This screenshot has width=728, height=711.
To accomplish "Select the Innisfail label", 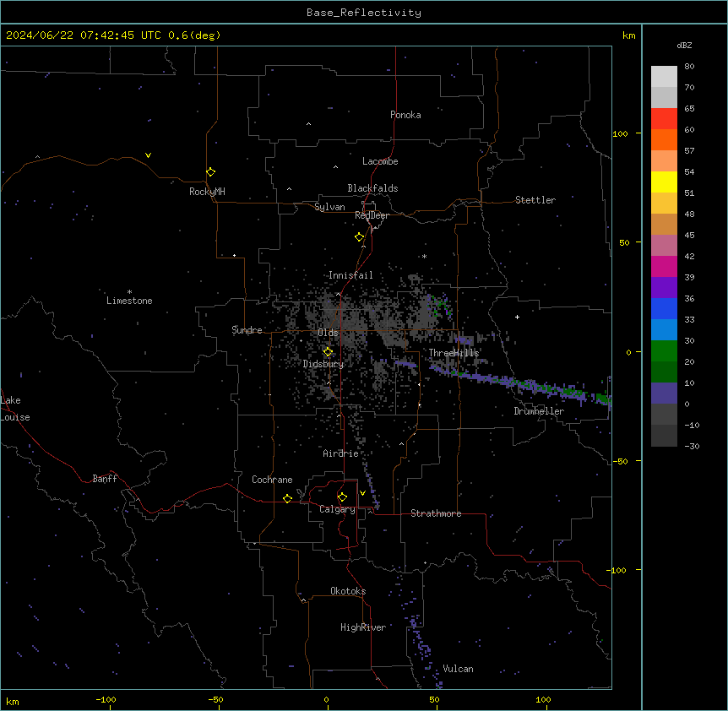I will pyautogui.click(x=350, y=275).
